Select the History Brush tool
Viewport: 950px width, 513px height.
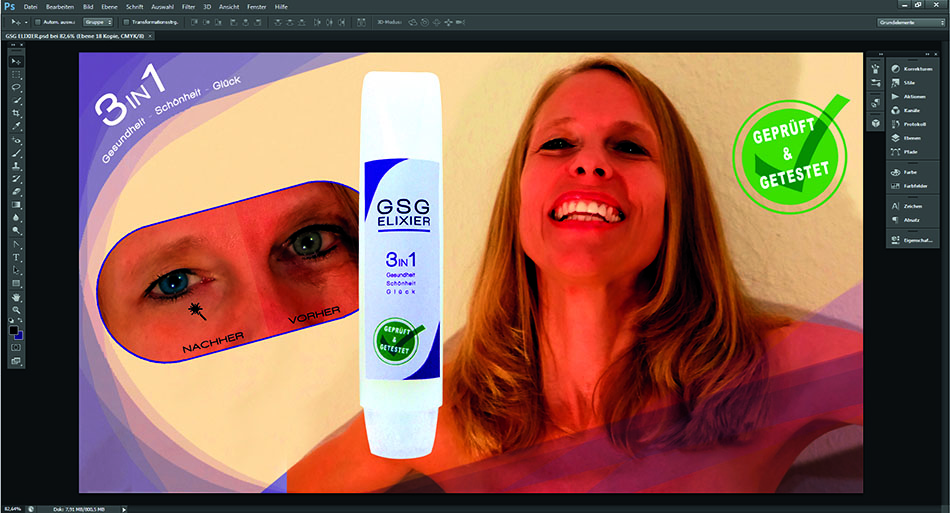[x=16, y=179]
